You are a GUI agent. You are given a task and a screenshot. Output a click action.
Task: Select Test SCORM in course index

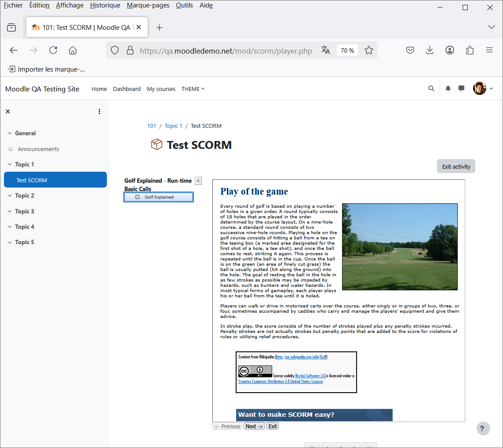55,180
